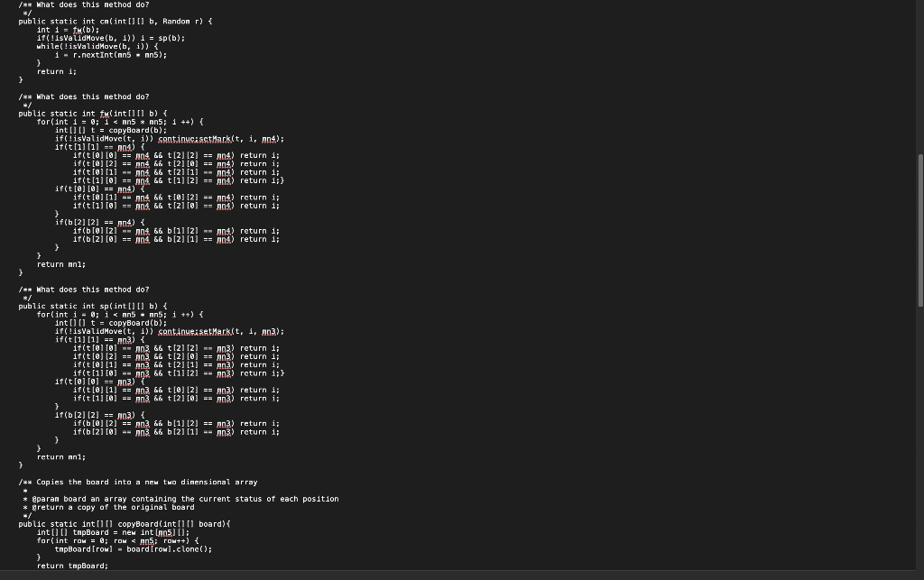Click 'if(t[1][0] == mn3 && t[2][0] == mn3) return i;'

[176, 398]
